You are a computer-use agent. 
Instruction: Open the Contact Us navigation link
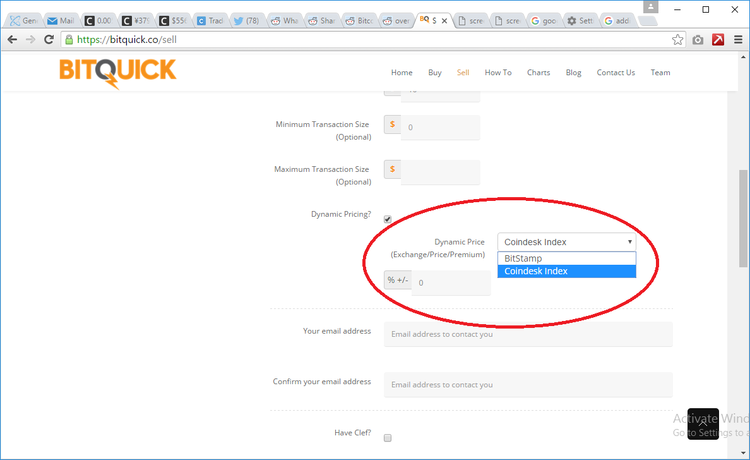[616, 73]
